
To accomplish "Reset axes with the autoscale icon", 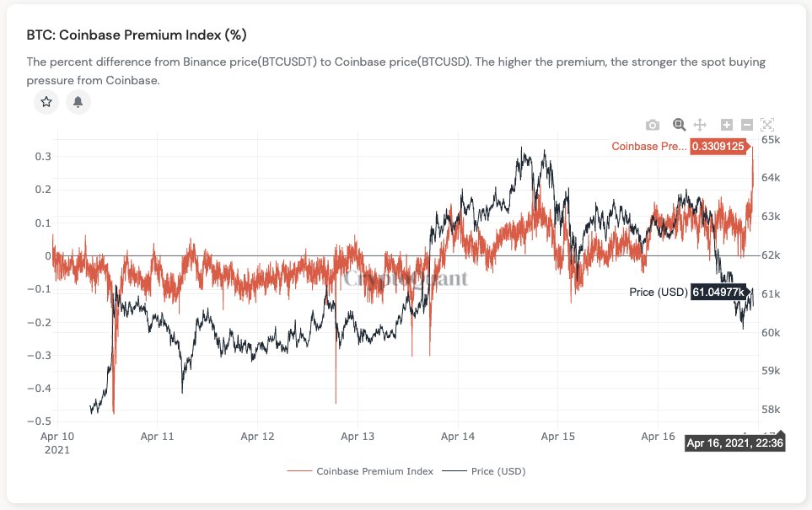I will tap(767, 124).
